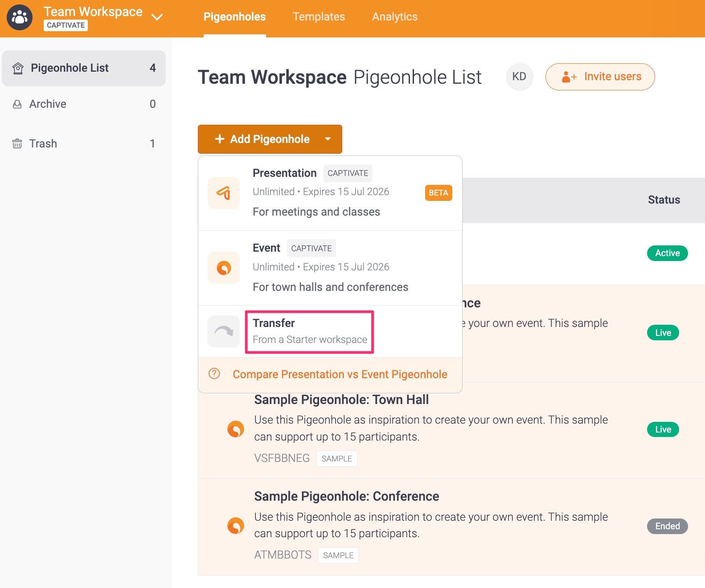Click the Presentation paper-plane icon

point(224,193)
